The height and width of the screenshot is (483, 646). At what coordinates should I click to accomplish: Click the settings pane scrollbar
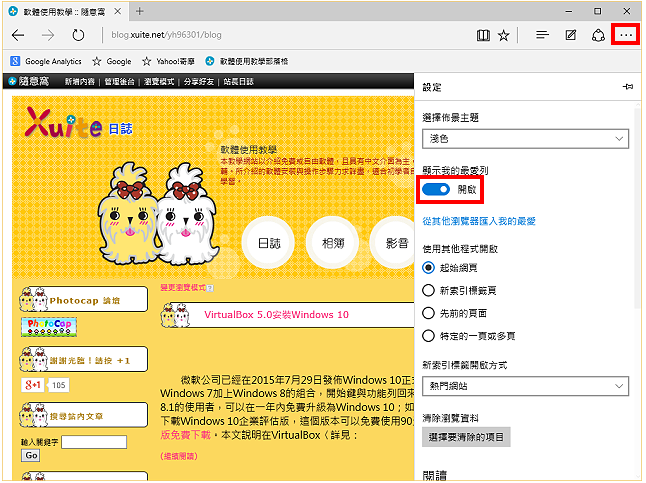tap(639, 206)
